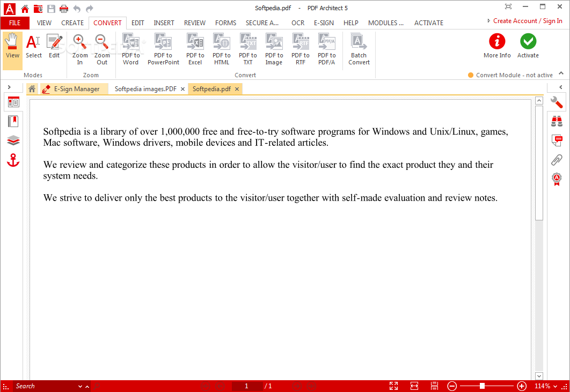Switch to the INSERT ribbon tab

click(164, 23)
